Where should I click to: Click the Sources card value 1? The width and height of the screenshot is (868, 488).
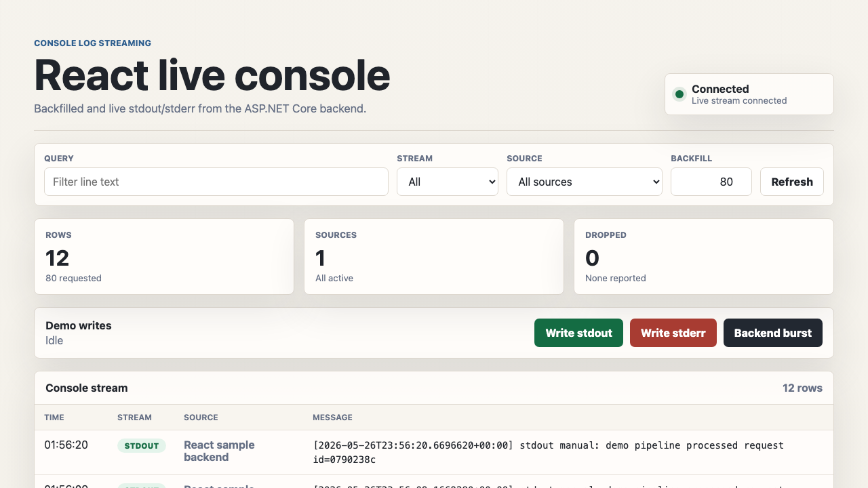(x=321, y=258)
